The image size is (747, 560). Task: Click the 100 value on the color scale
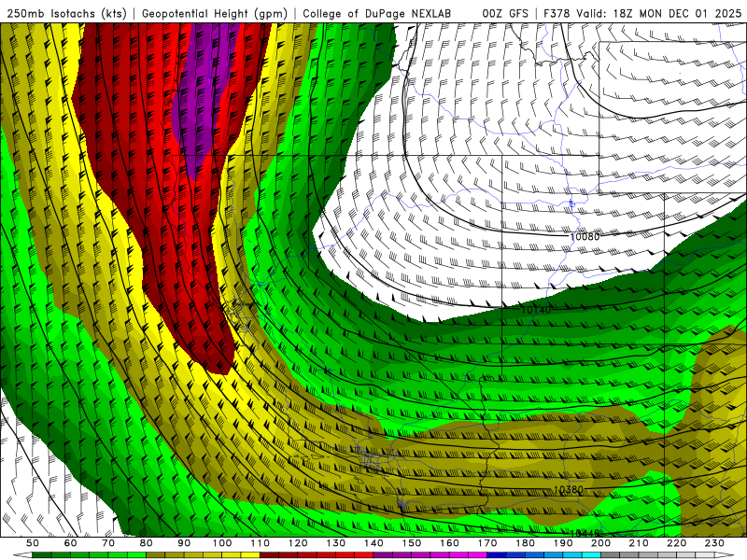pos(222,543)
